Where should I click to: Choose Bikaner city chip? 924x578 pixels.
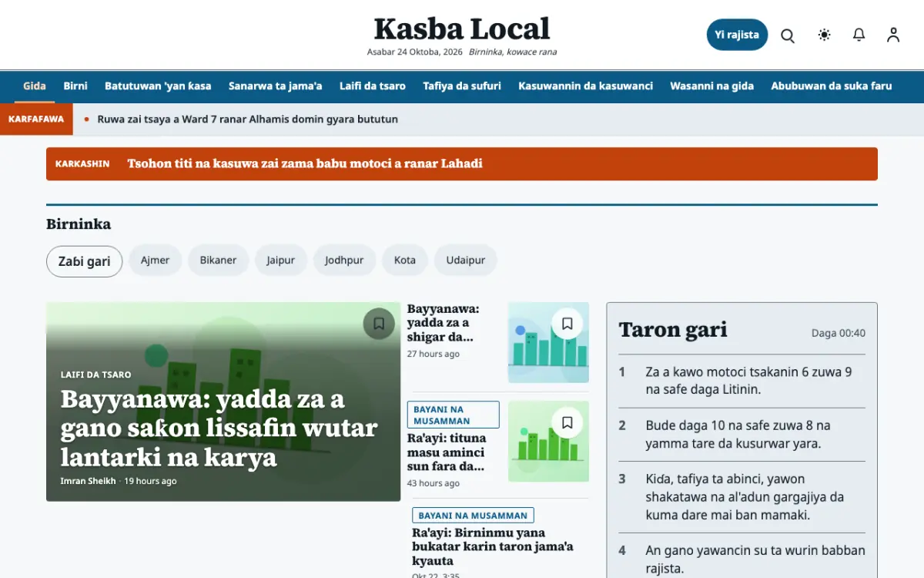pos(219,260)
